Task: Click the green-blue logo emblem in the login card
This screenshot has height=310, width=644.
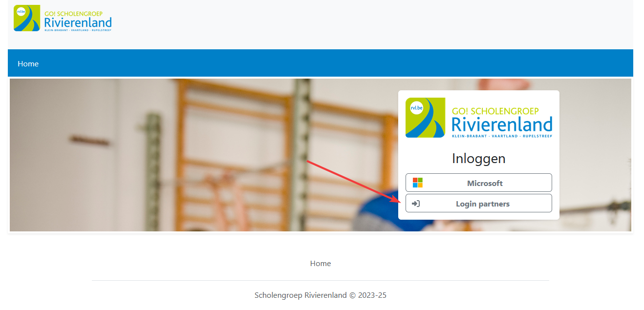Action: click(425, 118)
